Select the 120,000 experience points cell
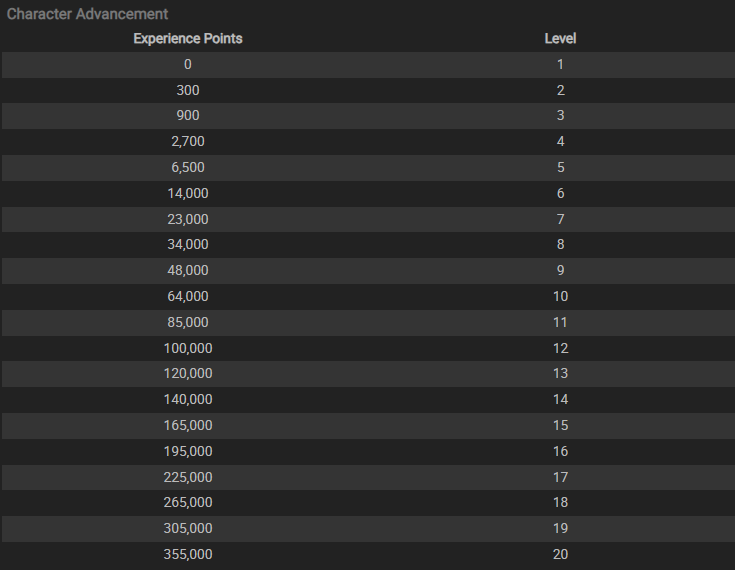The width and height of the screenshot is (735, 570). coord(188,374)
